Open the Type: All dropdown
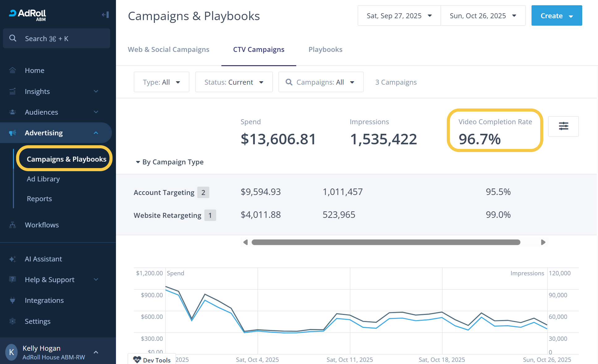 (161, 82)
